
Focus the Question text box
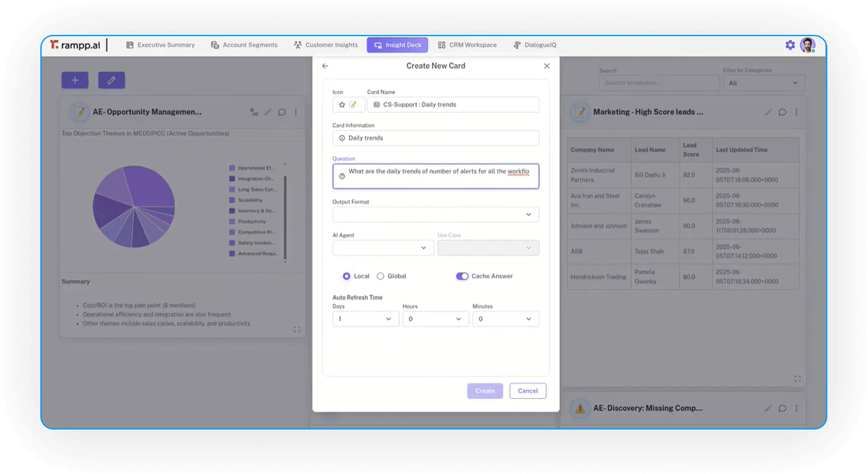[x=435, y=176]
